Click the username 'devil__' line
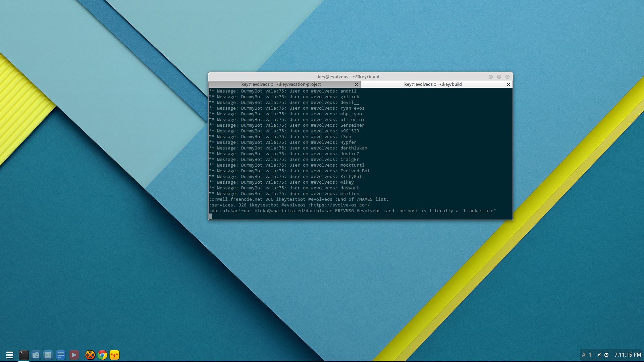 point(350,103)
